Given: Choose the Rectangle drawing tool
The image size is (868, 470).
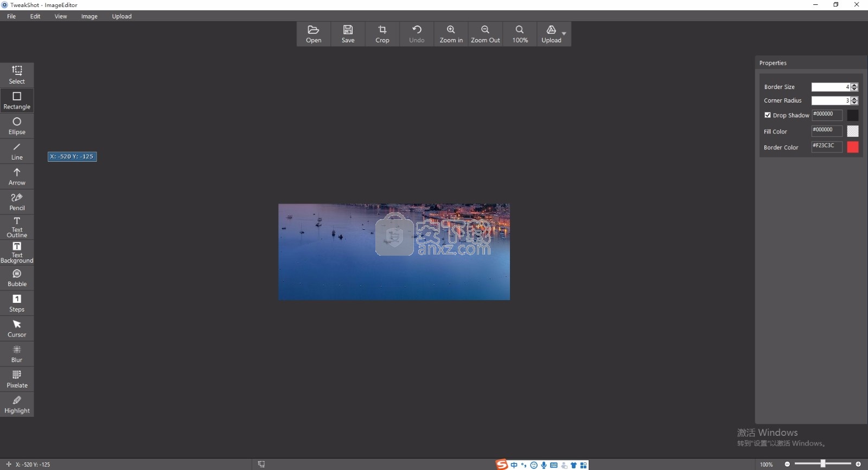Looking at the screenshot, I should tap(17, 100).
